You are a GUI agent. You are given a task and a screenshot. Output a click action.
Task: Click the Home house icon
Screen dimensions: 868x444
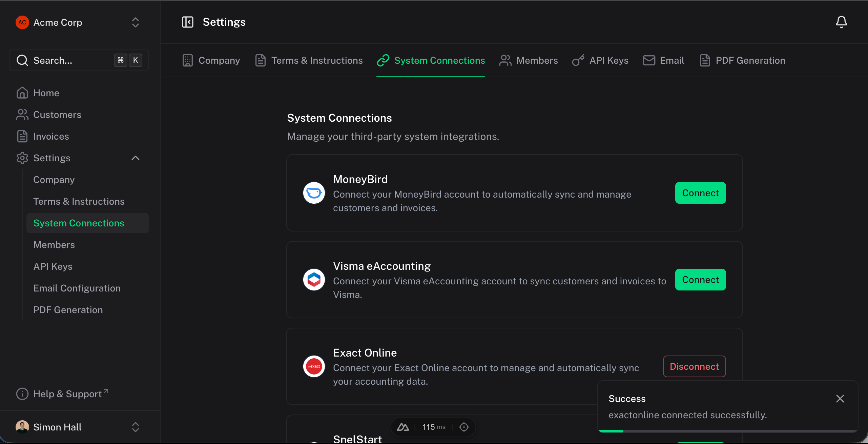tap(22, 93)
